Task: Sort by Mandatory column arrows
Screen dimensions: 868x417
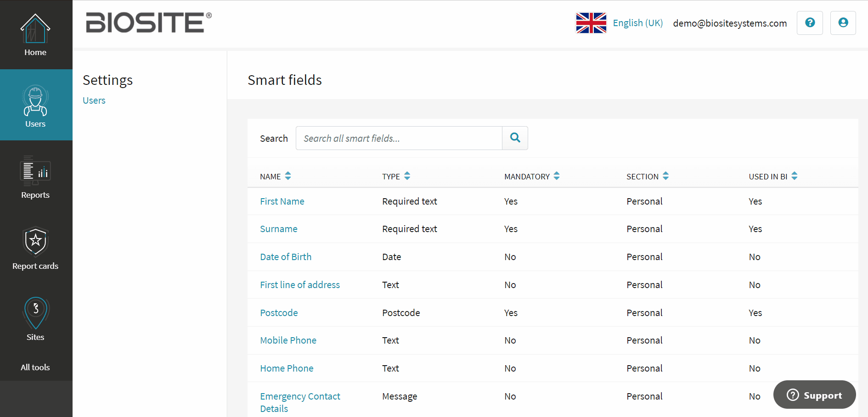Action: click(557, 176)
